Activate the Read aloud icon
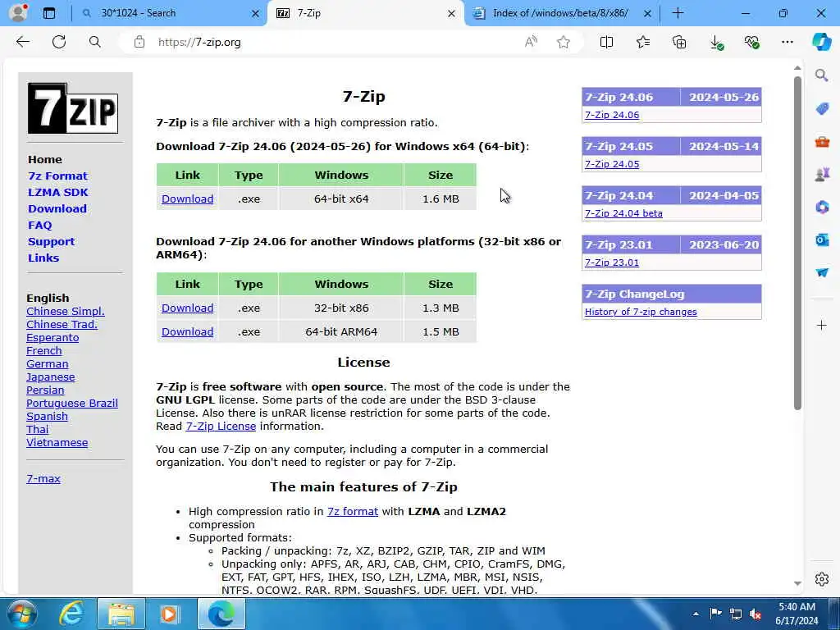Screen dimensions: 840x630 coord(531,42)
